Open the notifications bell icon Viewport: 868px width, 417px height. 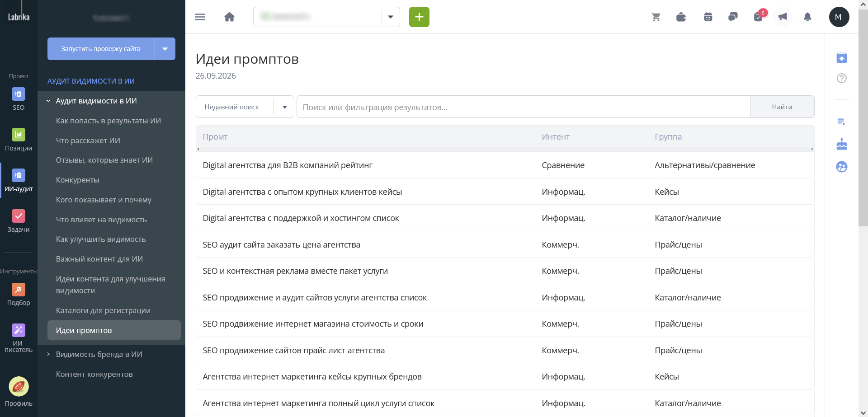(x=807, y=17)
